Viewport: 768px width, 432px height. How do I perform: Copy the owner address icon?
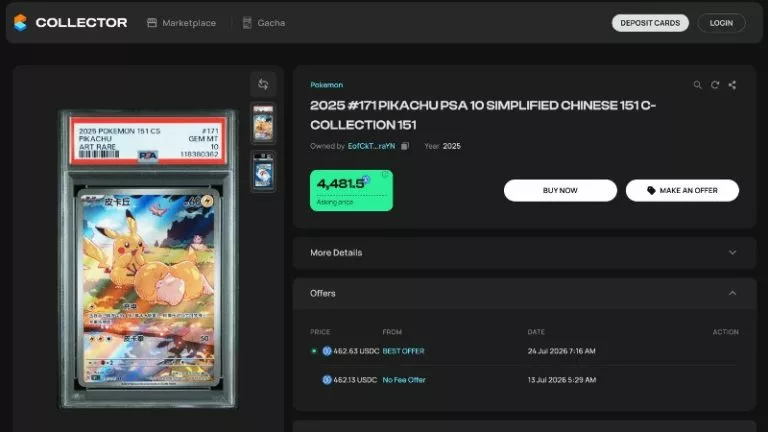pyautogui.click(x=405, y=146)
